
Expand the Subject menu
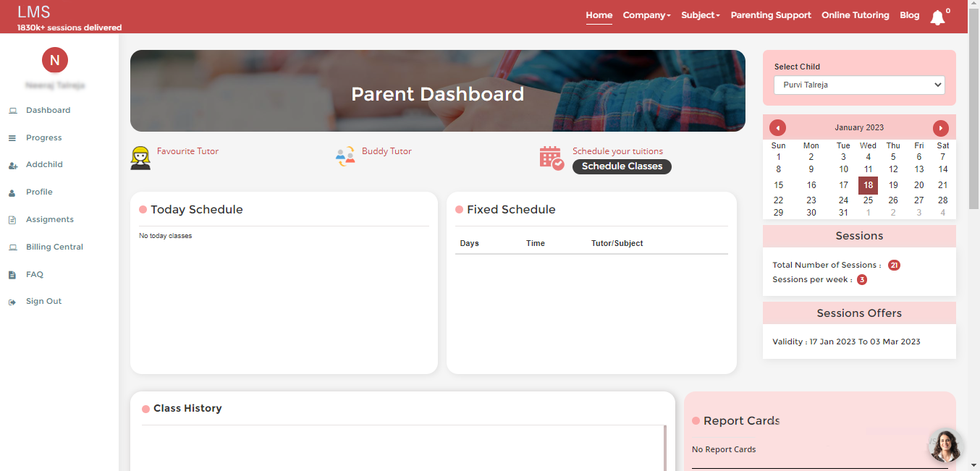[x=699, y=14]
